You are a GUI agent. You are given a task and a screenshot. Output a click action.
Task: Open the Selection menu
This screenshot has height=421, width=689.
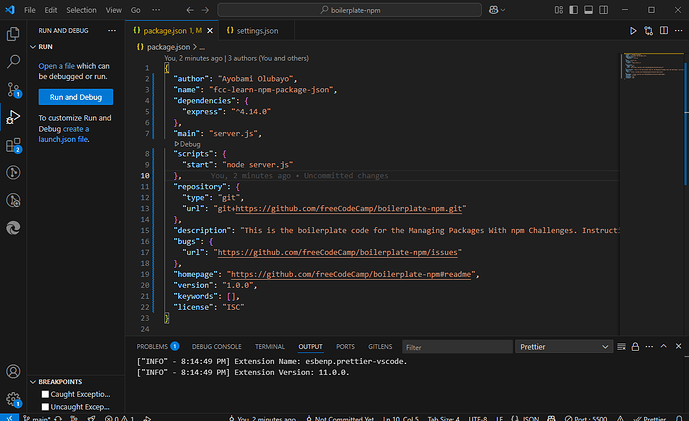coord(81,10)
